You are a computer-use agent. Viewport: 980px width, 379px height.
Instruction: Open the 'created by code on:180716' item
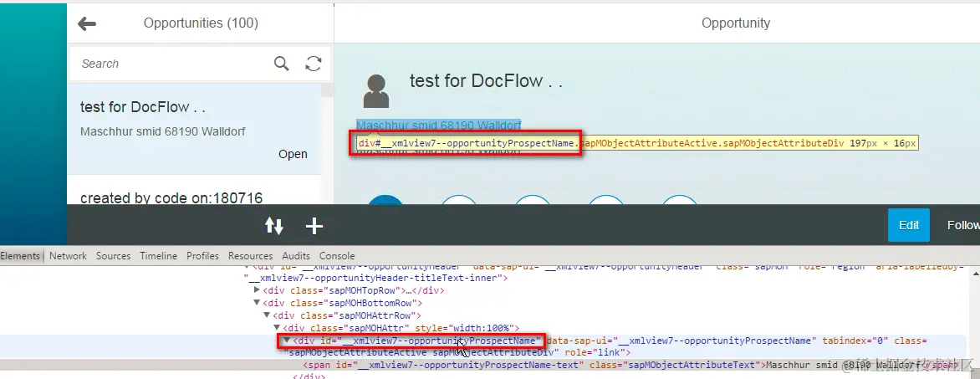point(194,191)
